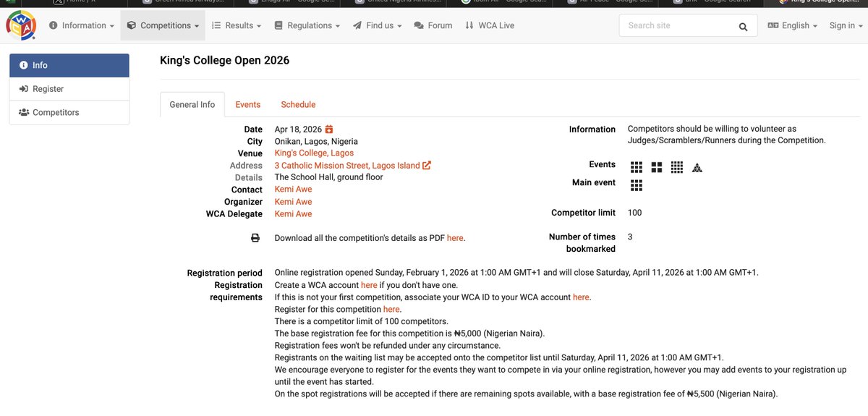This screenshot has width=868, height=416.
Task: Click the Registration requirements label
Action: (236, 292)
